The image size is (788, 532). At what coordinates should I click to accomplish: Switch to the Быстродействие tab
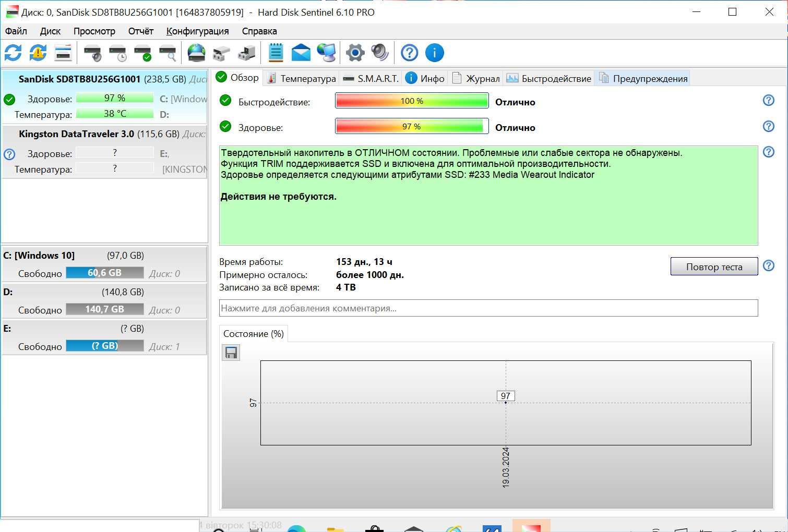coord(548,78)
